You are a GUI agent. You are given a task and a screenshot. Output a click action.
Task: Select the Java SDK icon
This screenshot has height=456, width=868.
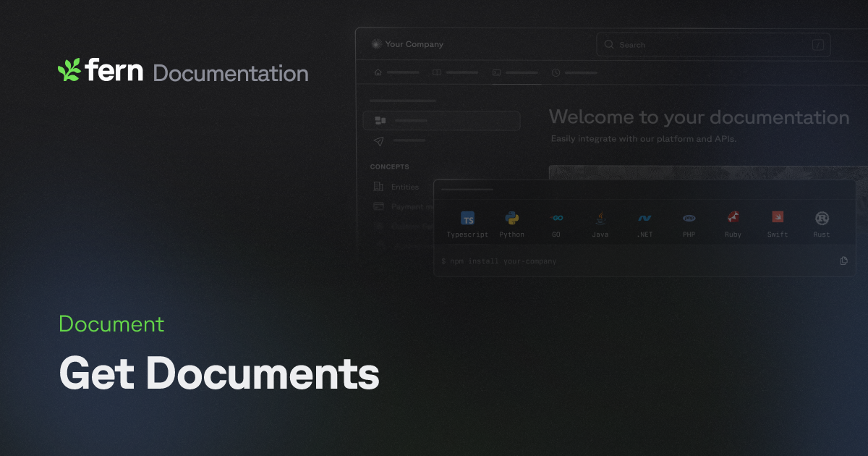600,218
